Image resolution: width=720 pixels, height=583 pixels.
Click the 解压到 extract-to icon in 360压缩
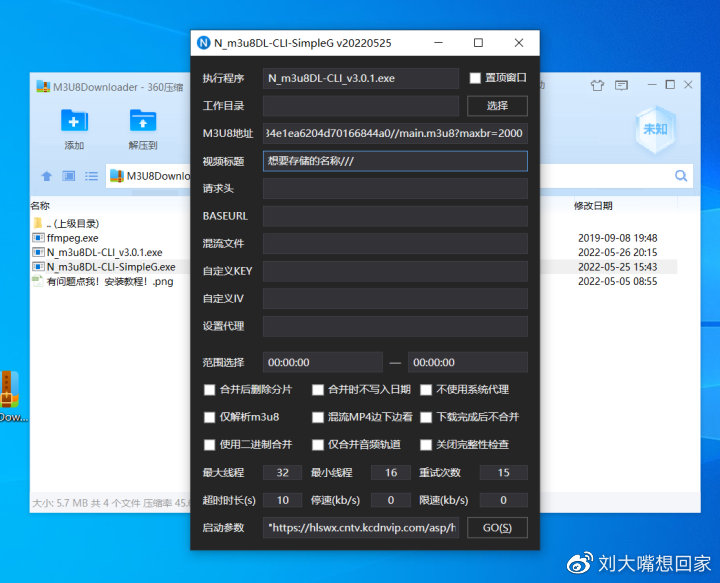(143, 121)
